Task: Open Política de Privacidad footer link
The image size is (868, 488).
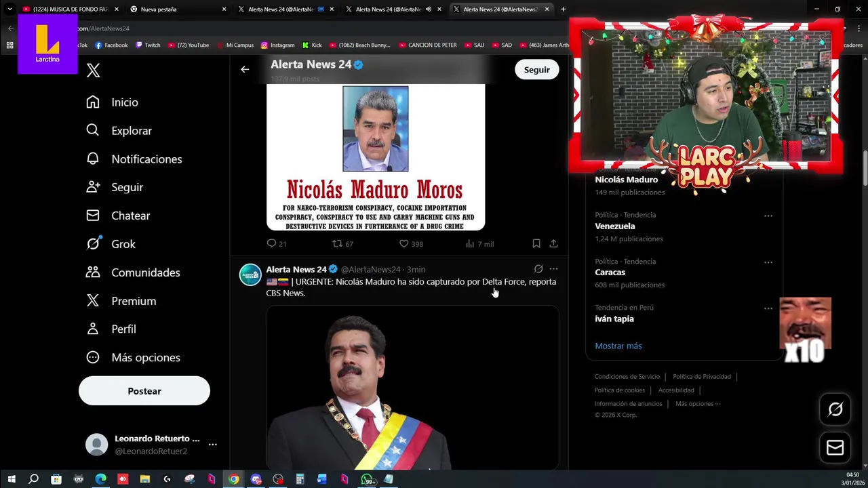Action: tap(702, 377)
